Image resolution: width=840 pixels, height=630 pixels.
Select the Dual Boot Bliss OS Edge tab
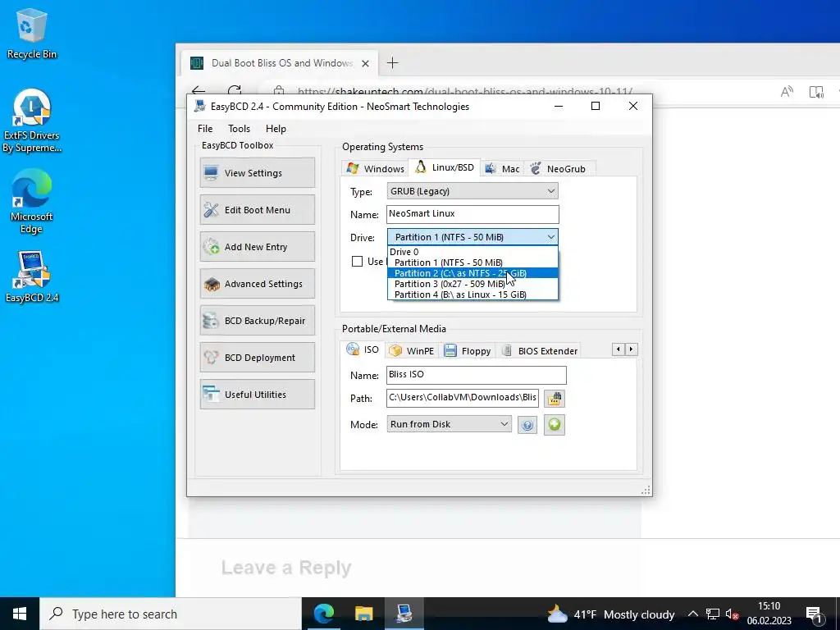coord(281,63)
